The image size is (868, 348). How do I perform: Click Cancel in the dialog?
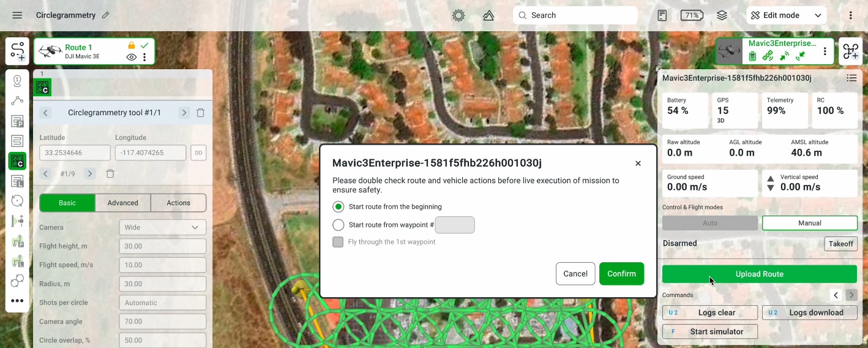(x=575, y=274)
